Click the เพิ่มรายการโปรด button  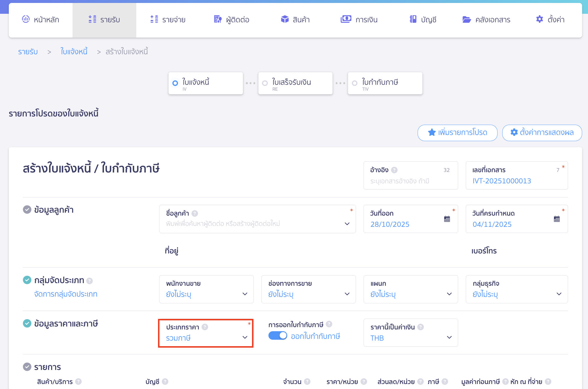click(457, 133)
